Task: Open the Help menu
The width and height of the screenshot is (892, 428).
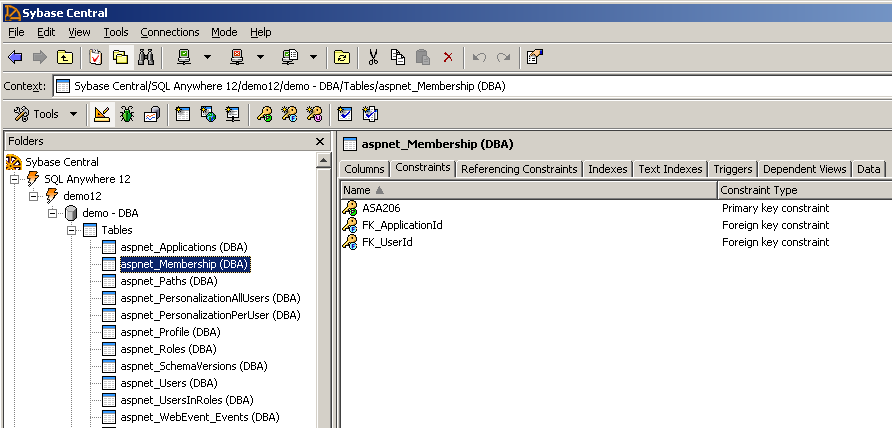Action: (x=261, y=32)
